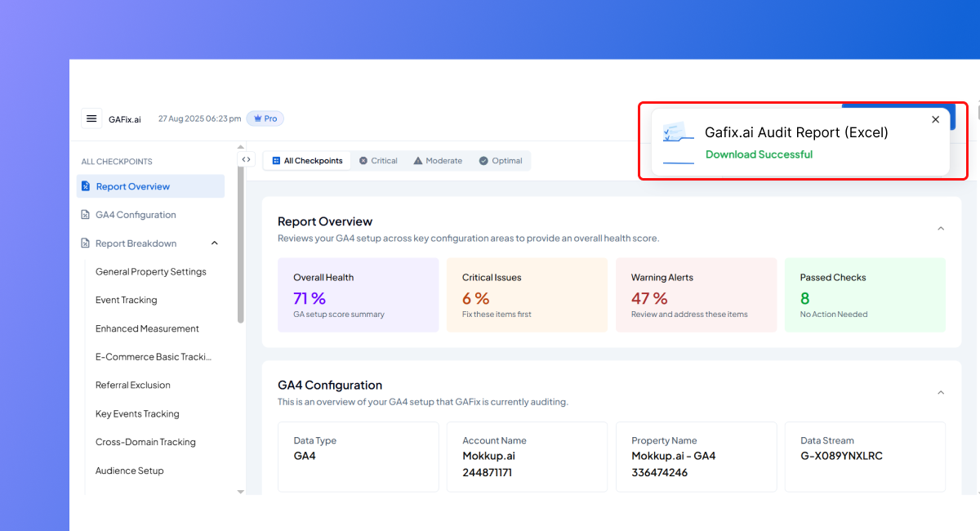Click the Critical x-circle icon
The height and width of the screenshot is (531, 980).
tap(363, 161)
